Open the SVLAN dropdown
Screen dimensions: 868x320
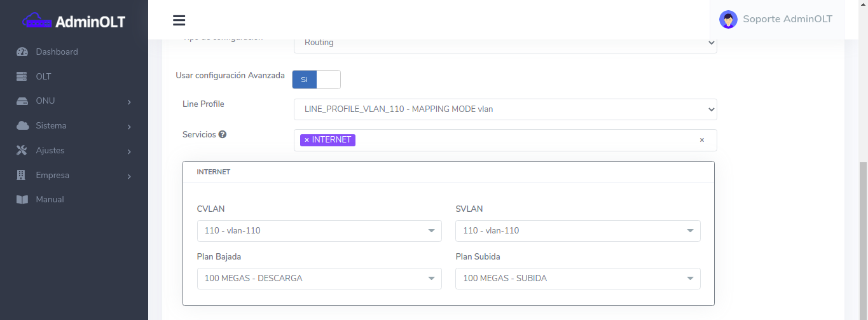[x=577, y=231]
